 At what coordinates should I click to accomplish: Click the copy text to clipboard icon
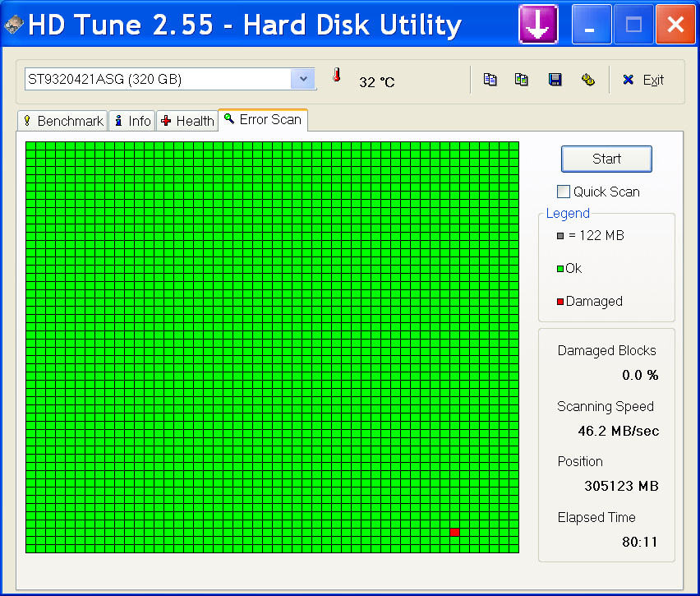click(x=490, y=80)
